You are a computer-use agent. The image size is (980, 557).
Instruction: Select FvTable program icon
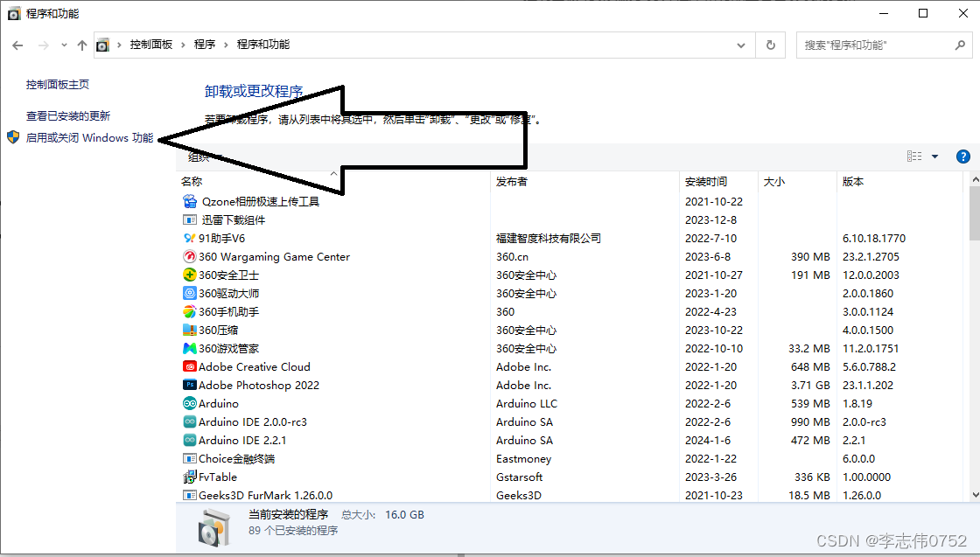189,477
